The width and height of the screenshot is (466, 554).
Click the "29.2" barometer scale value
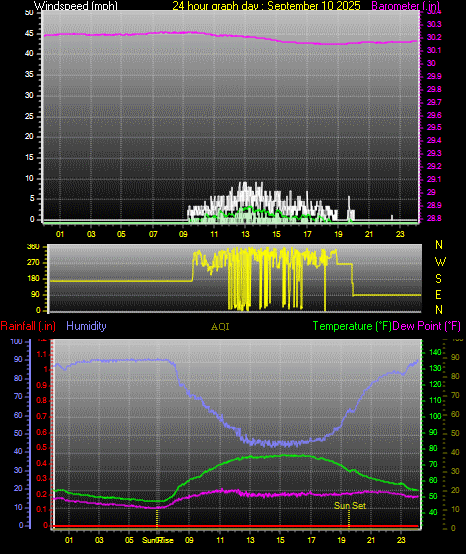pos(434,166)
